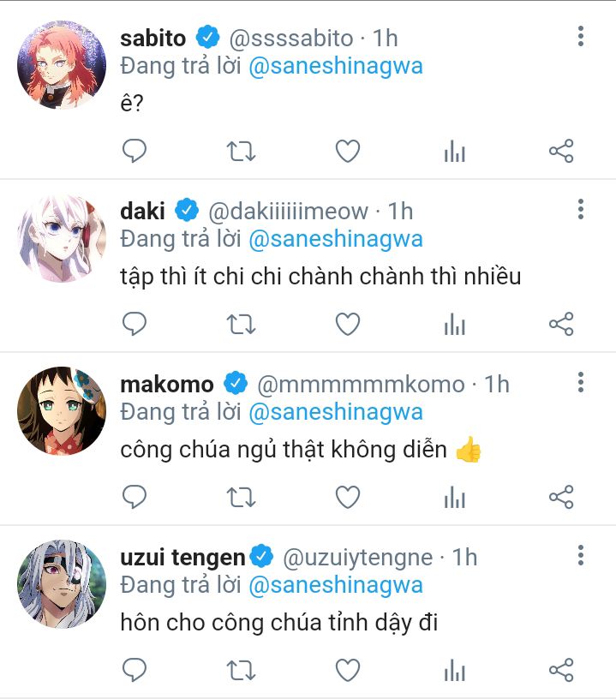The height and width of the screenshot is (699, 616).
Task: Open more options for sabito's tweet
Action: pyautogui.click(x=580, y=36)
